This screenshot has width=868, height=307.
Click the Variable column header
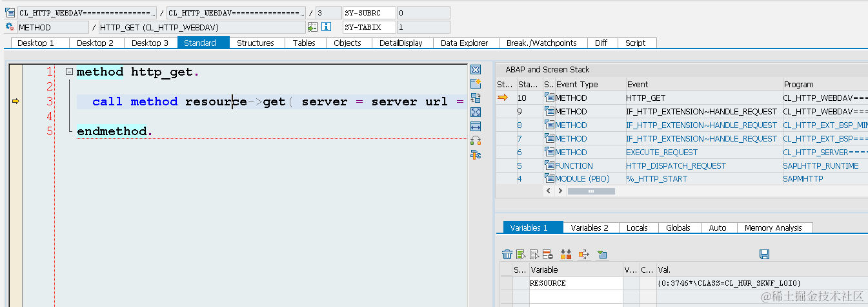point(576,270)
